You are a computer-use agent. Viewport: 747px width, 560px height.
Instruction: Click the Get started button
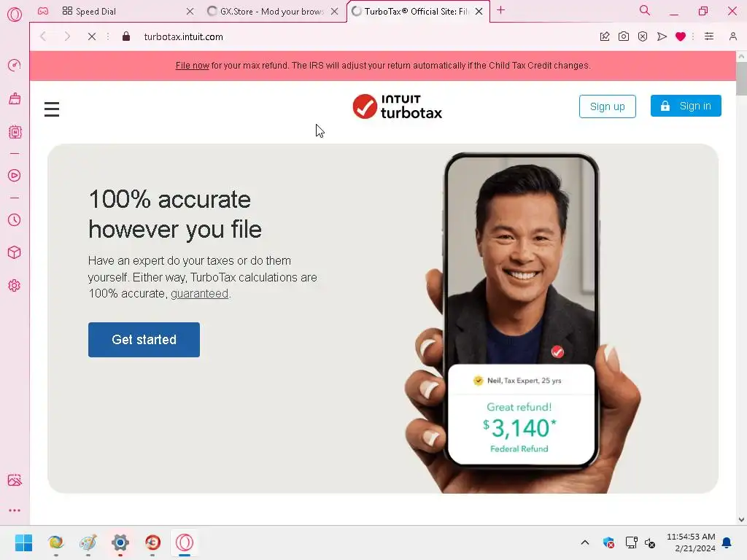(x=144, y=340)
